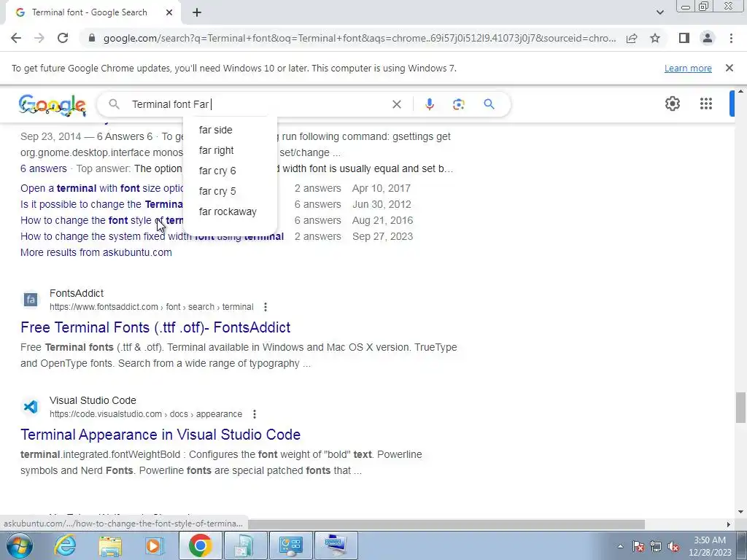Close the Terminal font Google Search tab

pyautogui.click(x=169, y=13)
